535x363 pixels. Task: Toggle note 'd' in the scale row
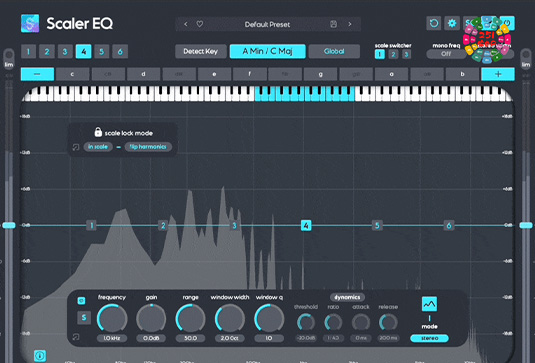[143, 74]
